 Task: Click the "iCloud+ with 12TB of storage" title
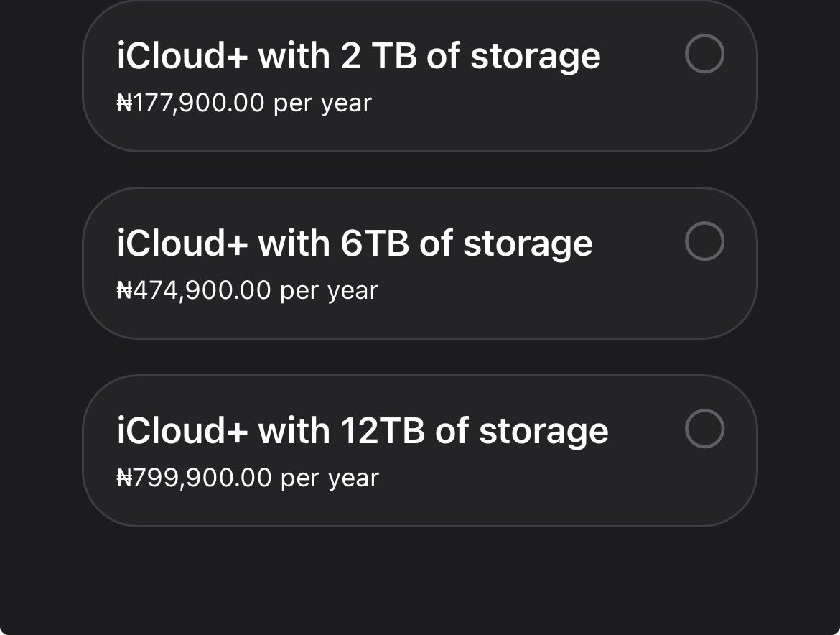pos(363,432)
